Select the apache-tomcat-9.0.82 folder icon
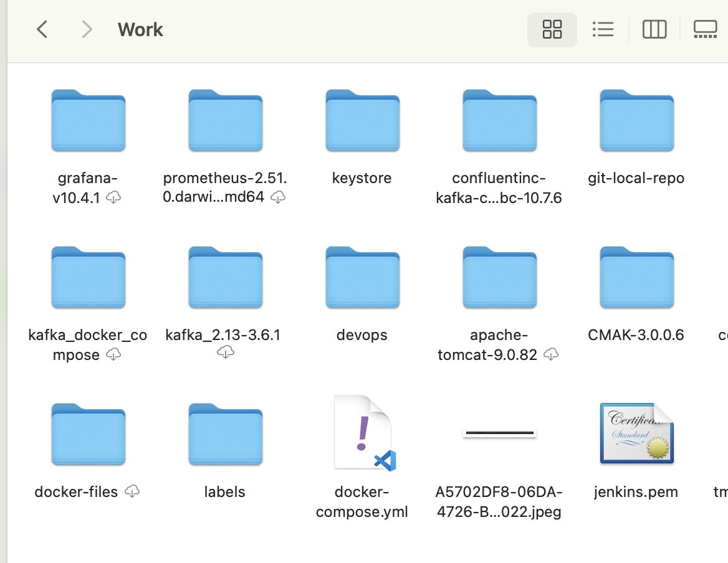The image size is (728, 563). tap(500, 277)
